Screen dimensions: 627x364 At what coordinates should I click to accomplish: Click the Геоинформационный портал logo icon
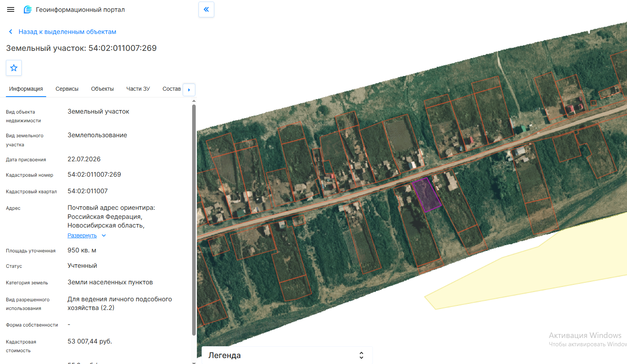click(28, 9)
